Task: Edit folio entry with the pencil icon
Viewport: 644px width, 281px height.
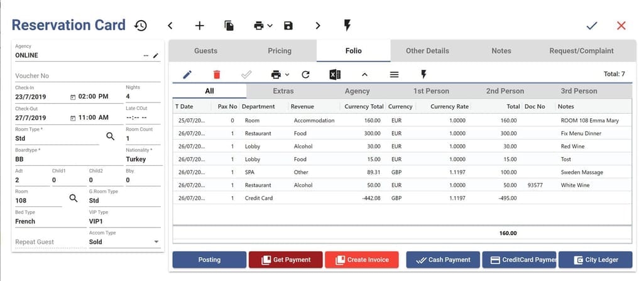Action: pos(187,74)
